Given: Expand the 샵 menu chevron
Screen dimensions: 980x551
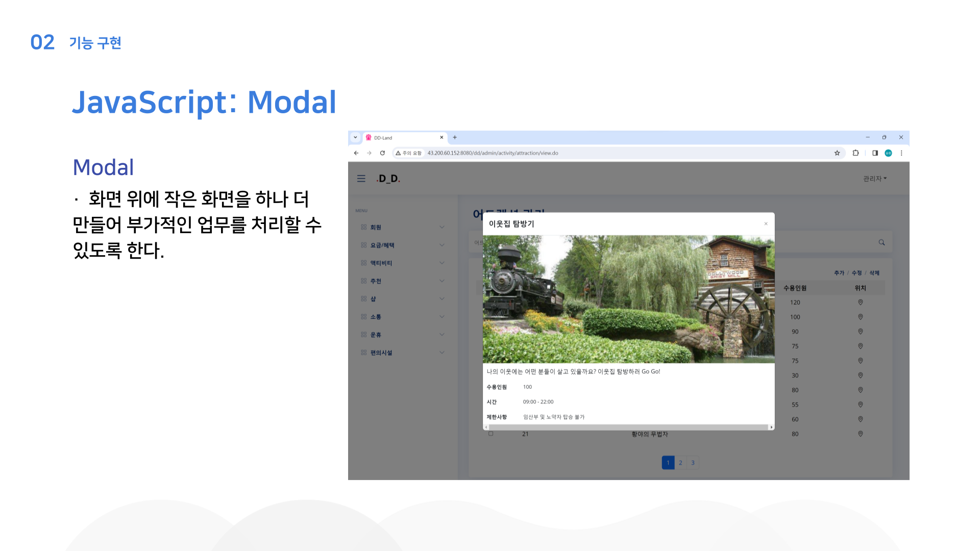Looking at the screenshot, I should (x=442, y=298).
